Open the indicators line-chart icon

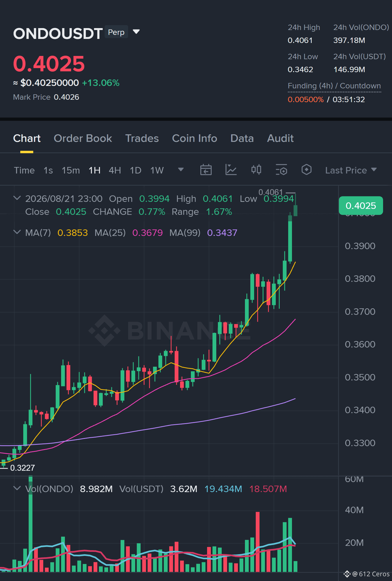coord(231,170)
